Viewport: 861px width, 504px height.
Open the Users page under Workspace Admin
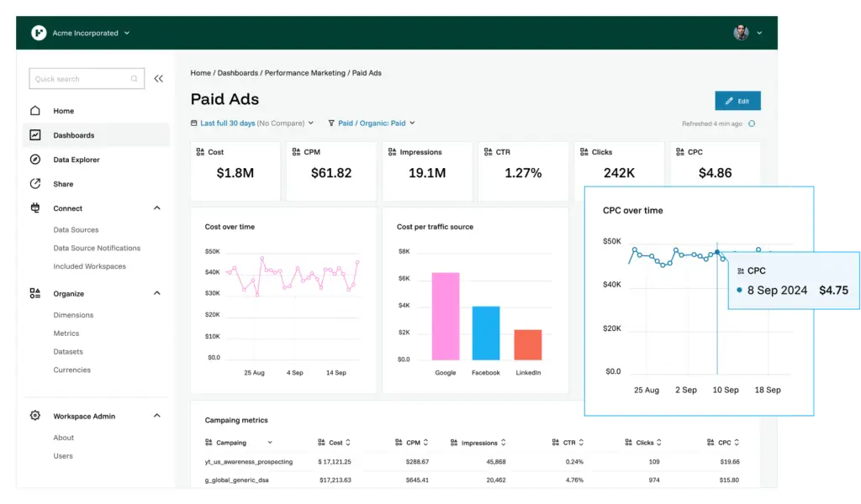point(63,456)
